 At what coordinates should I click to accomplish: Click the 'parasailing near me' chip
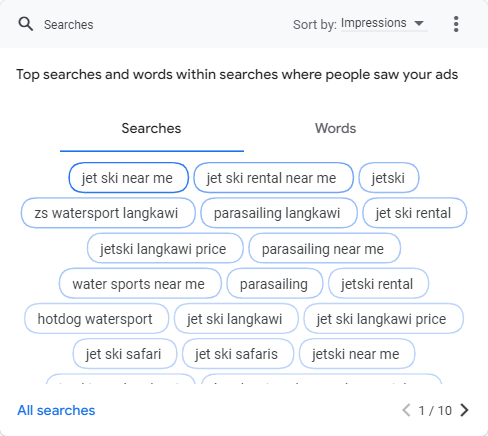pos(324,248)
